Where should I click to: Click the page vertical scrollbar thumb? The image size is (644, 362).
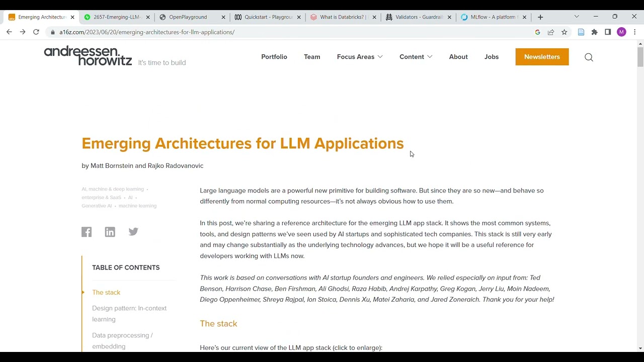pyautogui.click(x=640, y=57)
